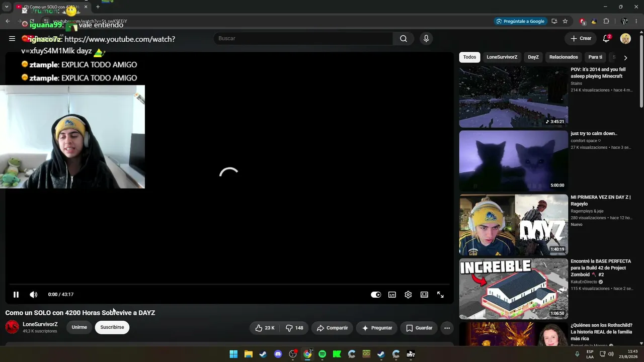Show more filter chips with the arrow

click(625, 58)
